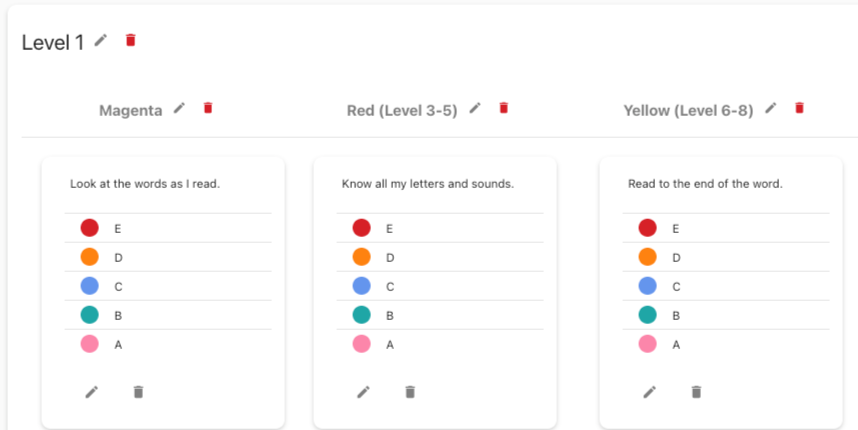Screen dimensions: 858x430
Task: Click pink A swatch in Yellow level card
Action: coord(648,344)
